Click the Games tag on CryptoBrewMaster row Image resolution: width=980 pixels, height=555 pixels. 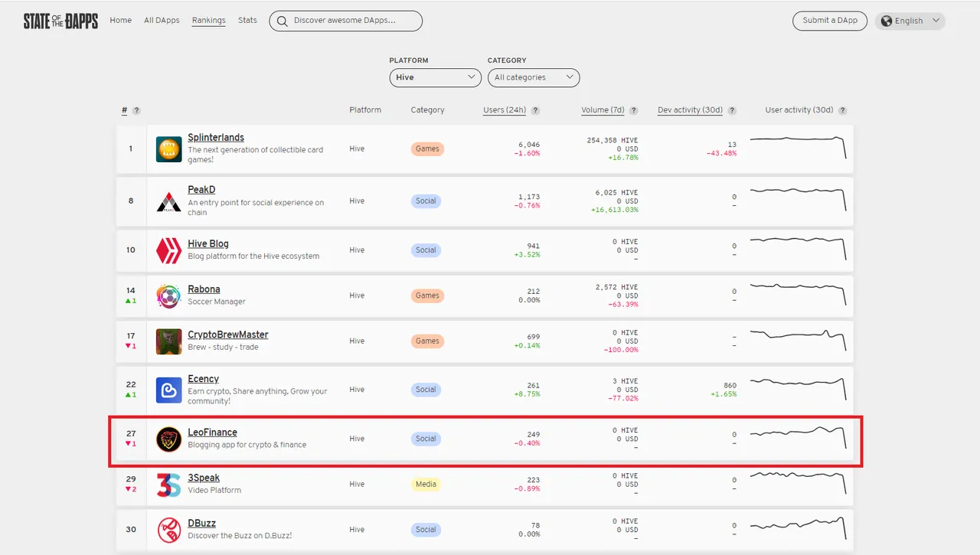coord(427,341)
